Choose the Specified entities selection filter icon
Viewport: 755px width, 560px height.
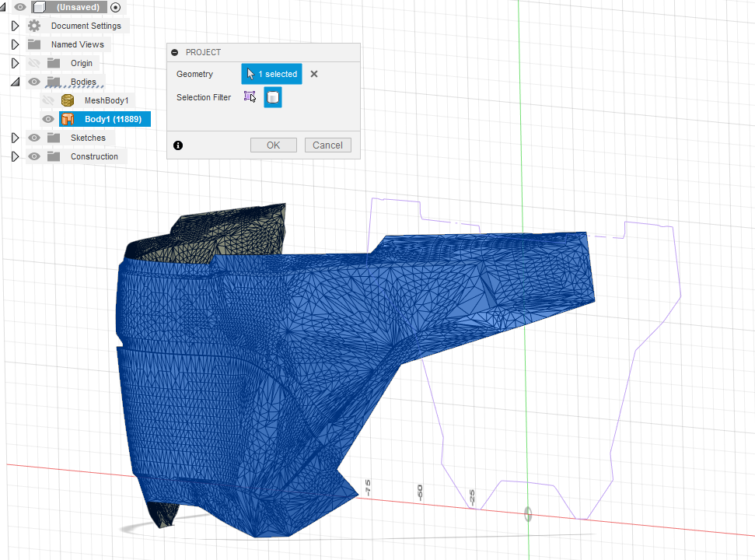250,96
